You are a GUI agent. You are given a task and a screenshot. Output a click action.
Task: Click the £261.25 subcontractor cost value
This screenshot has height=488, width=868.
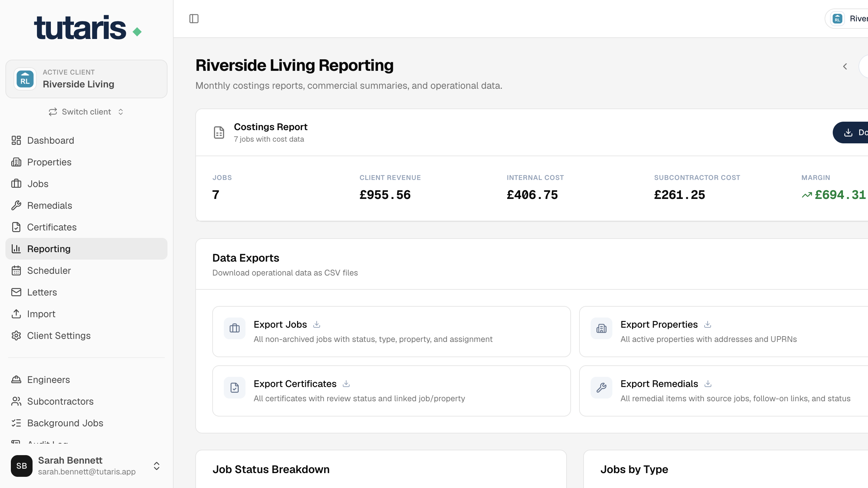tap(679, 195)
